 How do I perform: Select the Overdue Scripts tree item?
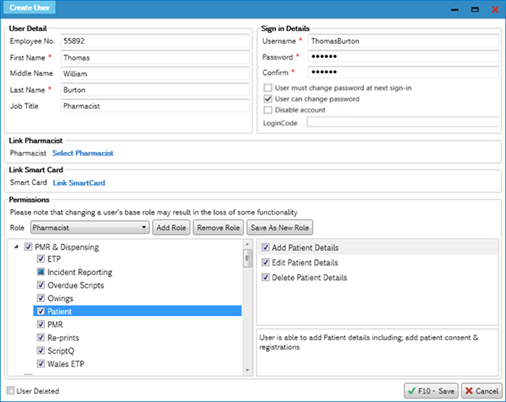(x=76, y=285)
